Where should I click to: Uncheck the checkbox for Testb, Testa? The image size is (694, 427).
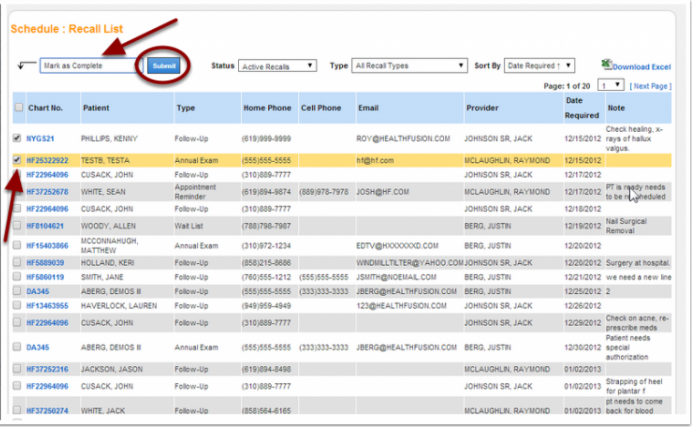18,159
